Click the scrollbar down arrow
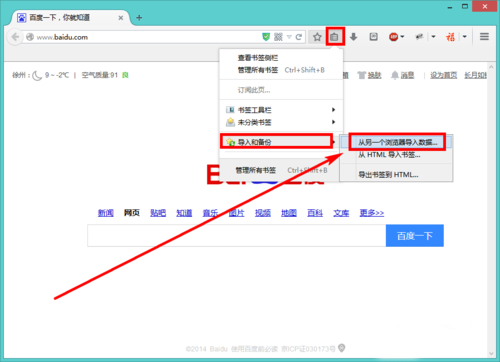The image size is (500, 362). pos(491,353)
